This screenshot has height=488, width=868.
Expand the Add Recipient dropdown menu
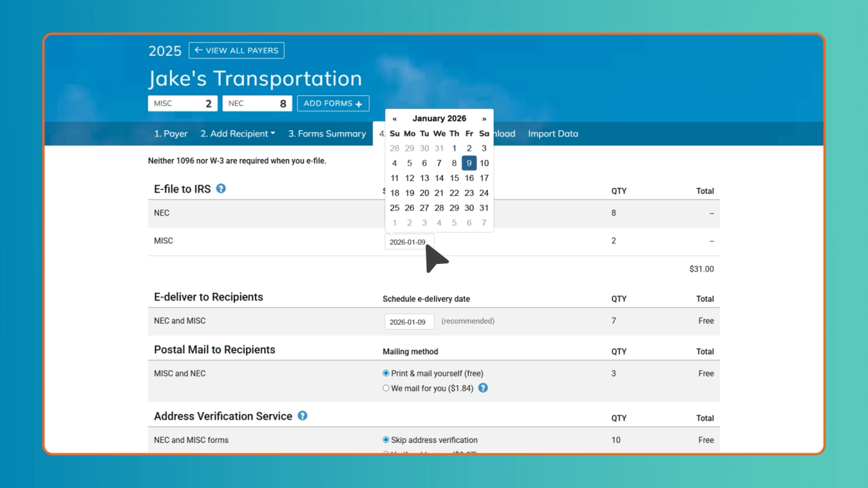click(x=237, y=134)
